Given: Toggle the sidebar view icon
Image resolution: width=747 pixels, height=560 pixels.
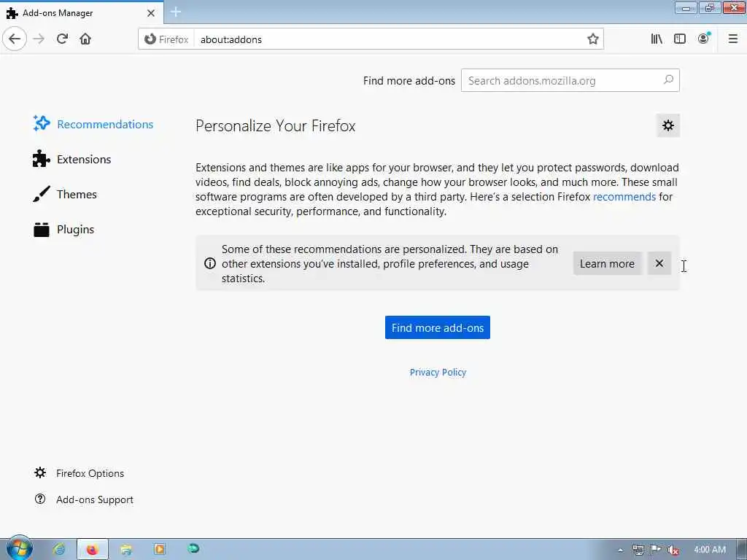Looking at the screenshot, I should (680, 39).
